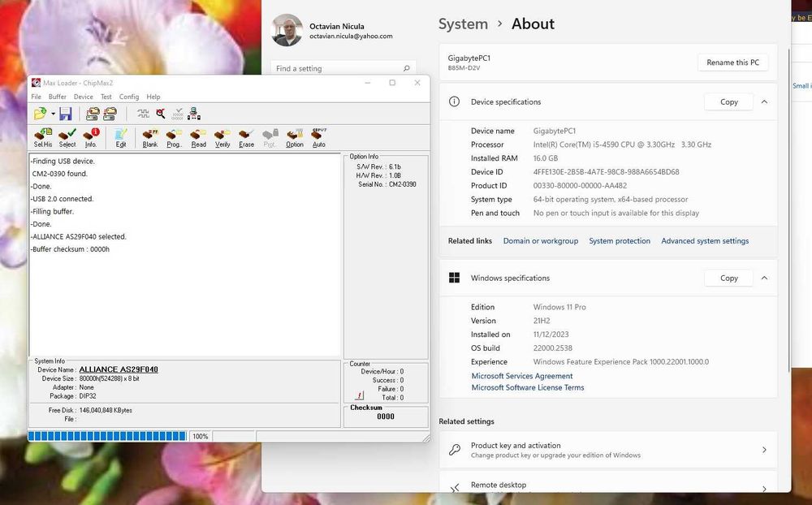This screenshot has height=505, width=812.
Task: Open the Buffer menu
Action: click(x=57, y=97)
